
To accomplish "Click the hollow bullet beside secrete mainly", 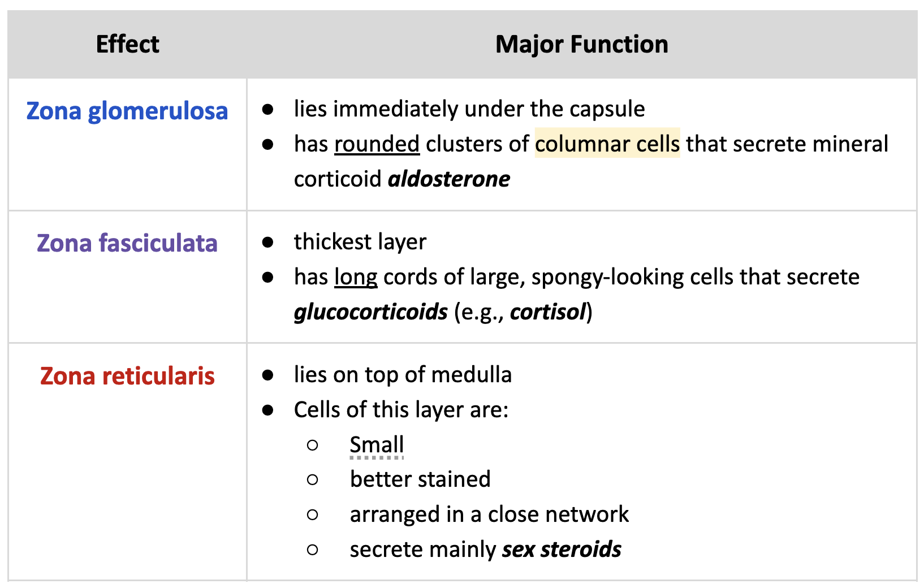I will point(313,550).
